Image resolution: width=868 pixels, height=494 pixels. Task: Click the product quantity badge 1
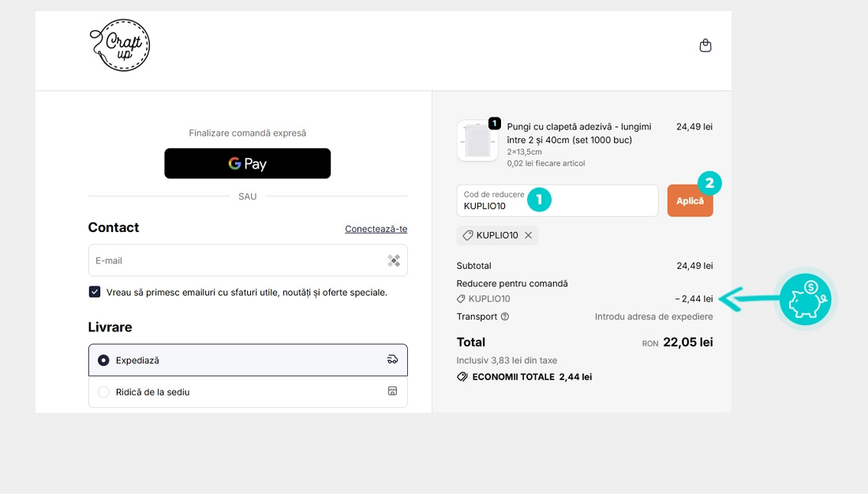tap(494, 123)
